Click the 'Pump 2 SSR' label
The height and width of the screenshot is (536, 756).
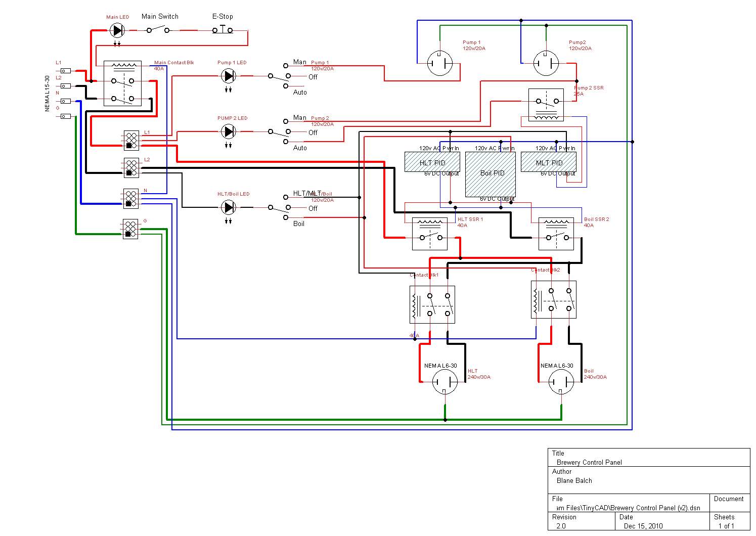coord(589,88)
